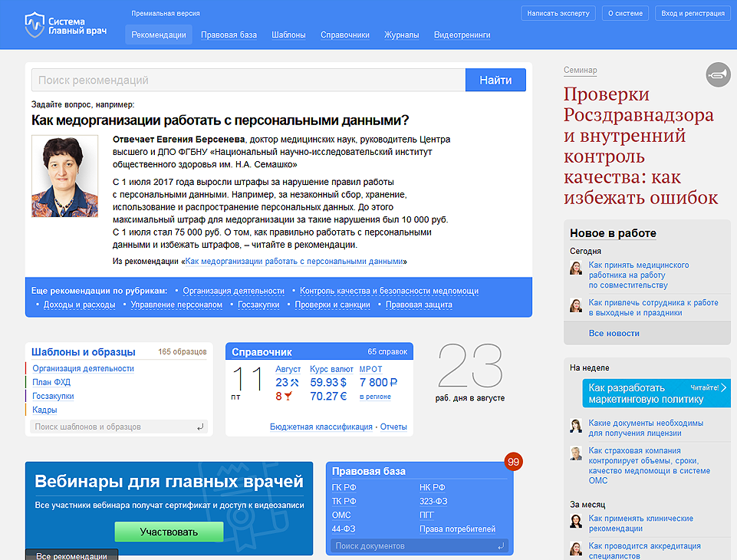Click avatar beside Какие документы необходимы
Screen dimensions: 737x560
coord(576,426)
